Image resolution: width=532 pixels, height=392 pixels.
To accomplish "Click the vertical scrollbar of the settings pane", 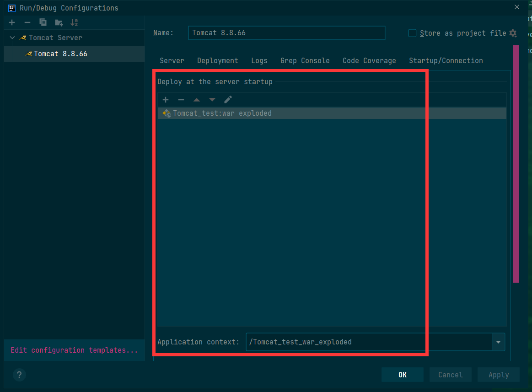I will point(516,164).
